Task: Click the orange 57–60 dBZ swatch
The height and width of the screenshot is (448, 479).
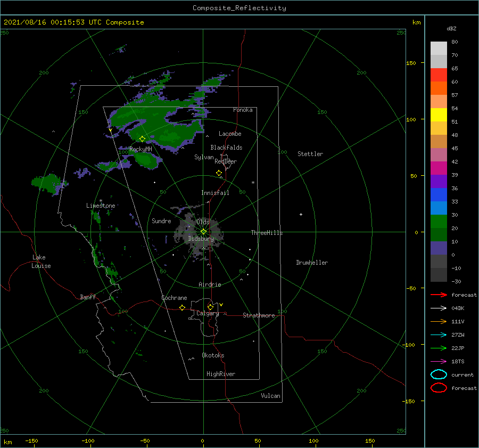Action: [439, 88]
